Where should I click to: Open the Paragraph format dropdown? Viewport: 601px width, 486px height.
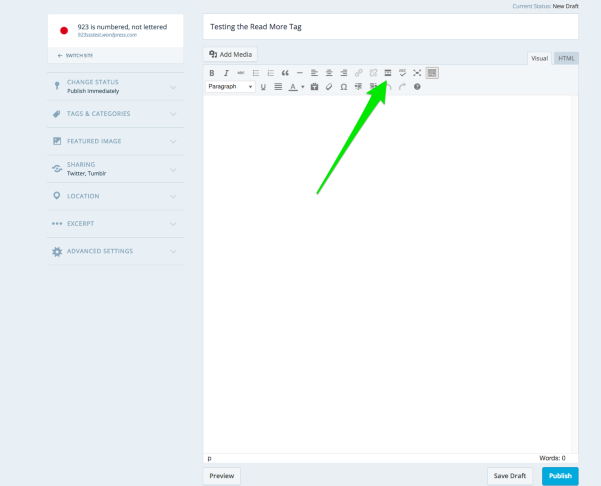(230, 87)
